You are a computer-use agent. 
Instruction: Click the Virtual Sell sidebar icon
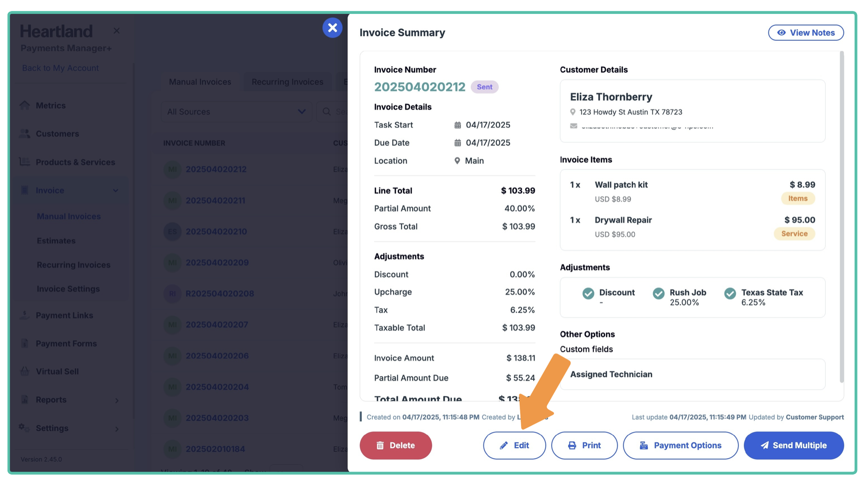pos(24,371)
